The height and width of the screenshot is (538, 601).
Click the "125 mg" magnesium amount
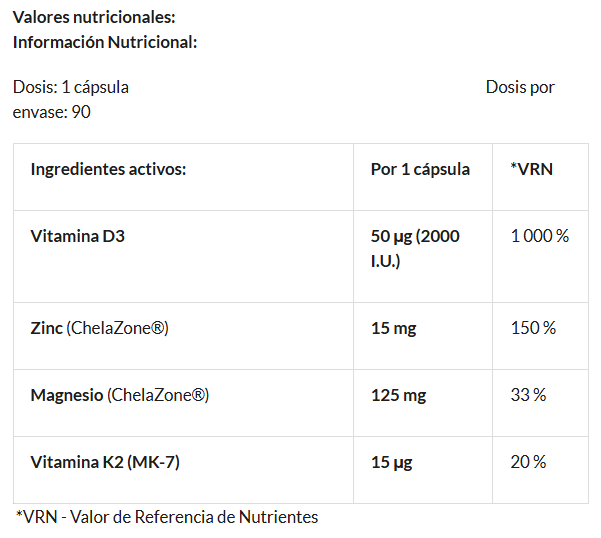click(398, 395)
